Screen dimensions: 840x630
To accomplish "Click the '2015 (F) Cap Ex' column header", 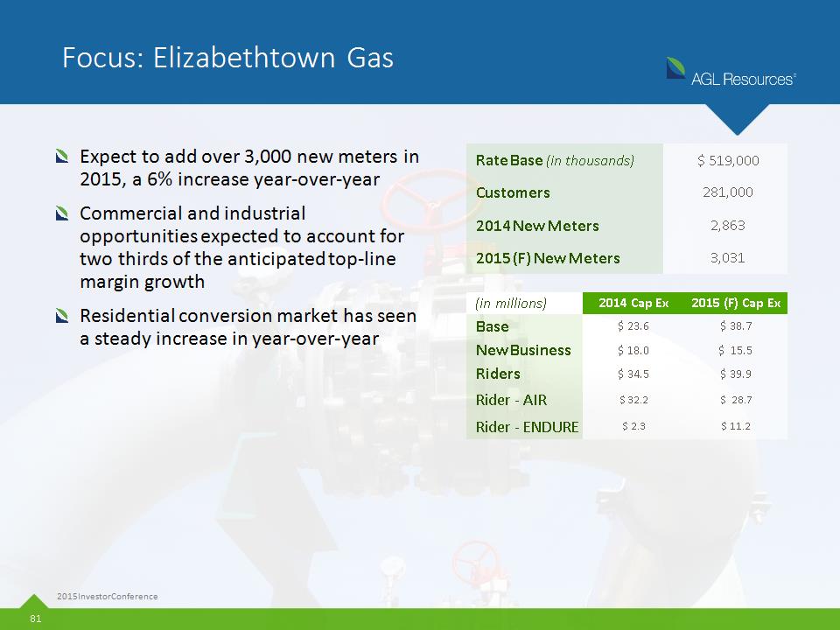I will coord(735,303).
